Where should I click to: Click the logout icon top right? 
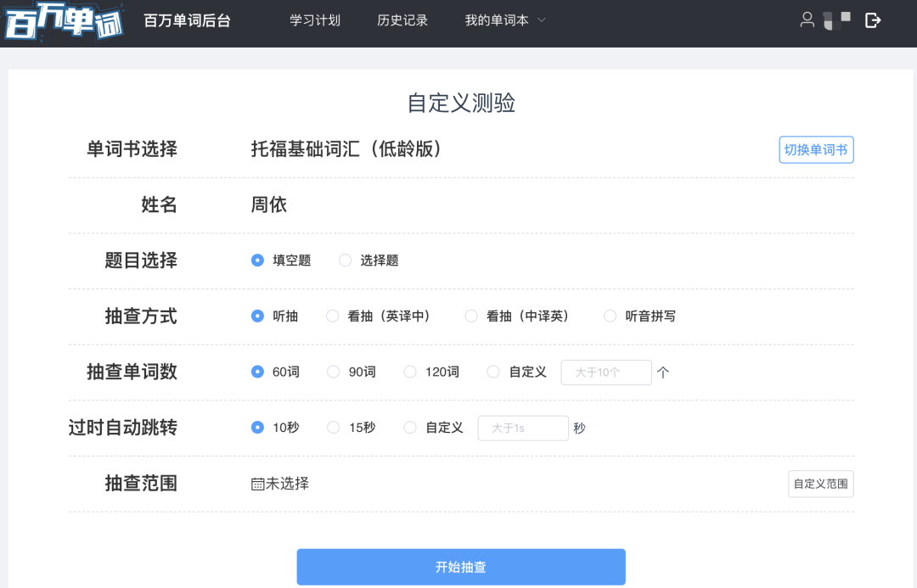pos(873,20)
